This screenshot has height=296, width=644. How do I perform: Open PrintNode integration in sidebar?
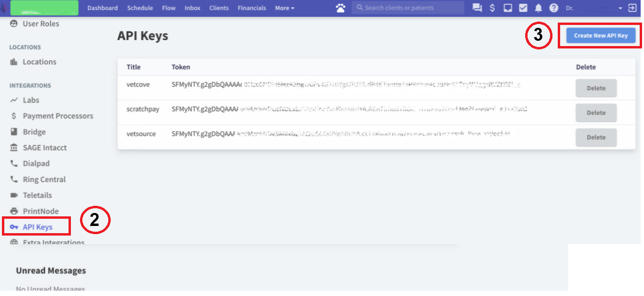(41, 211)
